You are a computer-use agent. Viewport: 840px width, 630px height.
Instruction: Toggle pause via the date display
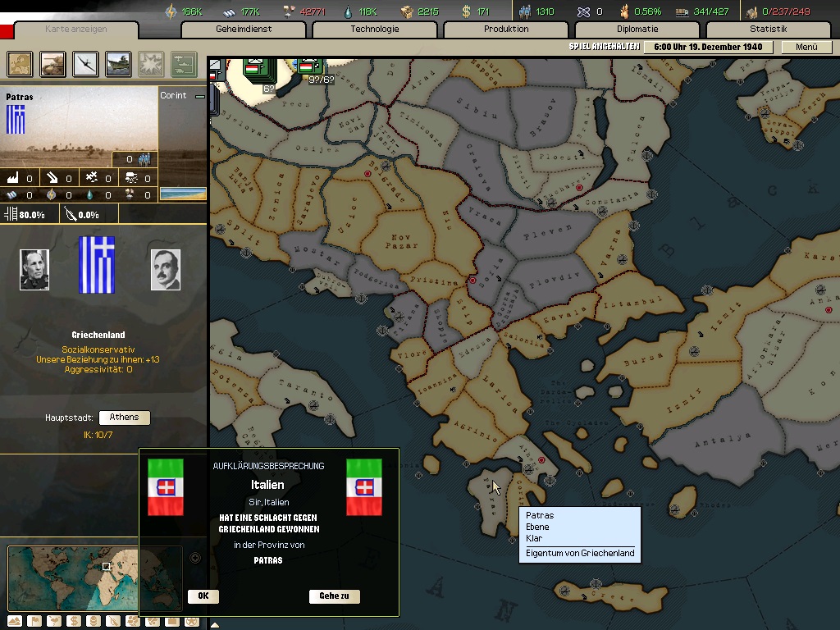(708, 47)
